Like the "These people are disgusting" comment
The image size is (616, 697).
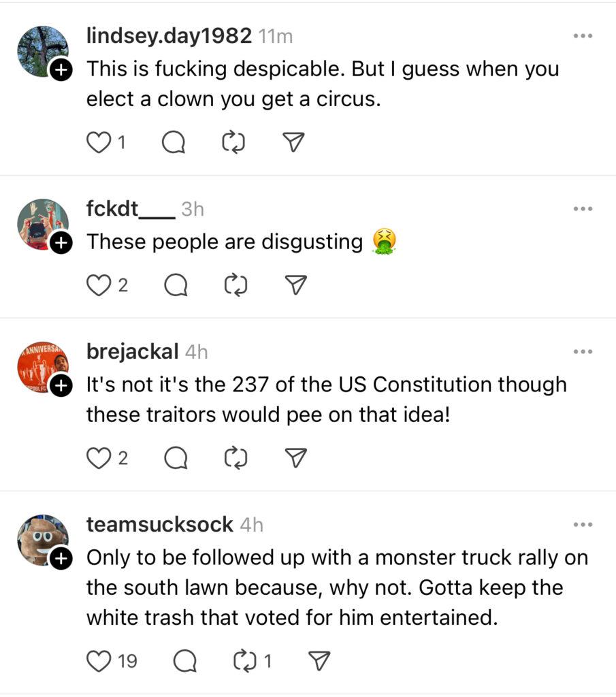coord(99,285)
